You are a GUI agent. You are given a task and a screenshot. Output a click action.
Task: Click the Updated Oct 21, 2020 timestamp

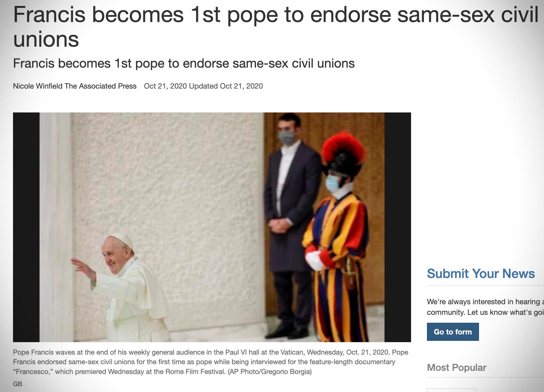coord(226,86)
